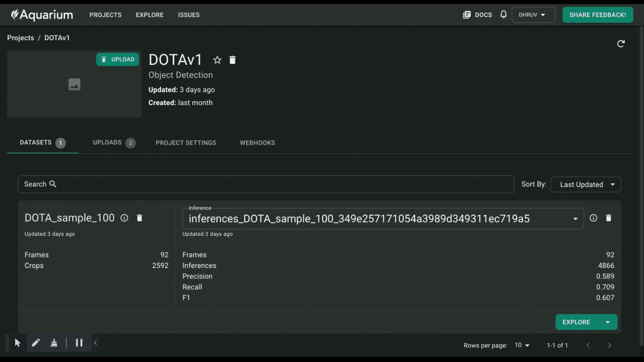Click the Inferences count 4866
This screenshot has width=644, height=362.
point(606,265)
